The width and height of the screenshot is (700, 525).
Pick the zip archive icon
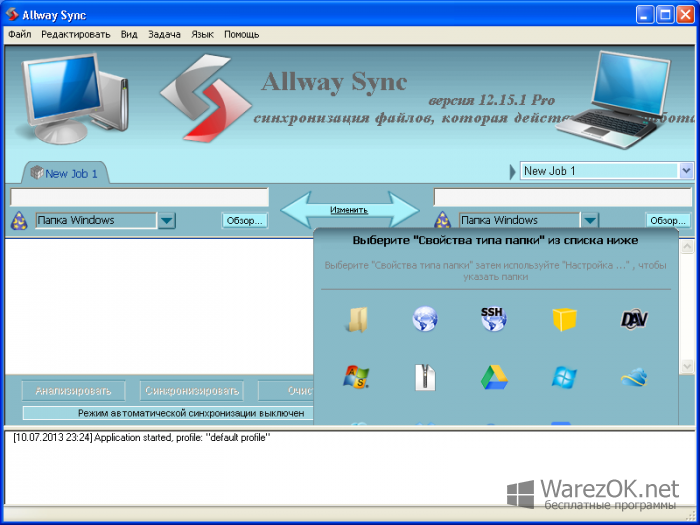pos(425,378)
